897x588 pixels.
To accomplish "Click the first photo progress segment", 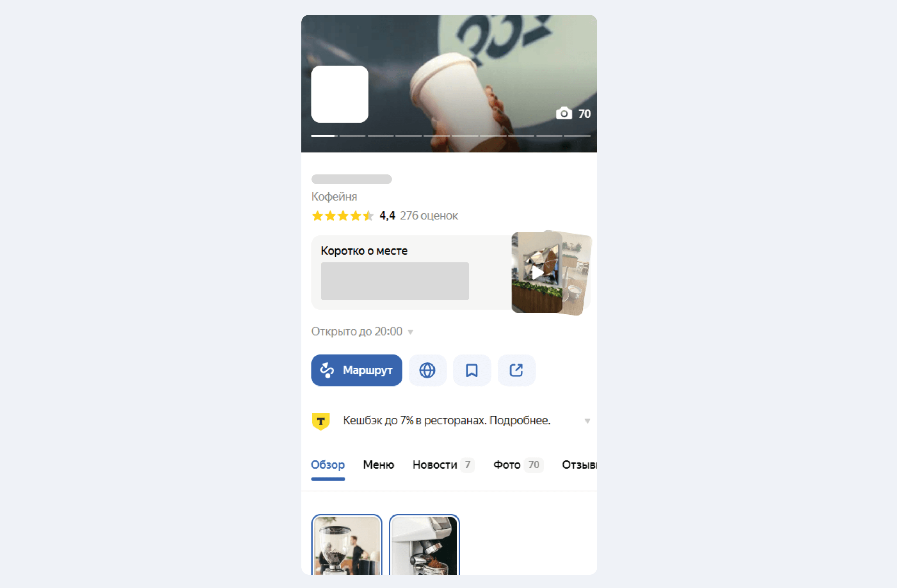I will 324,136.
